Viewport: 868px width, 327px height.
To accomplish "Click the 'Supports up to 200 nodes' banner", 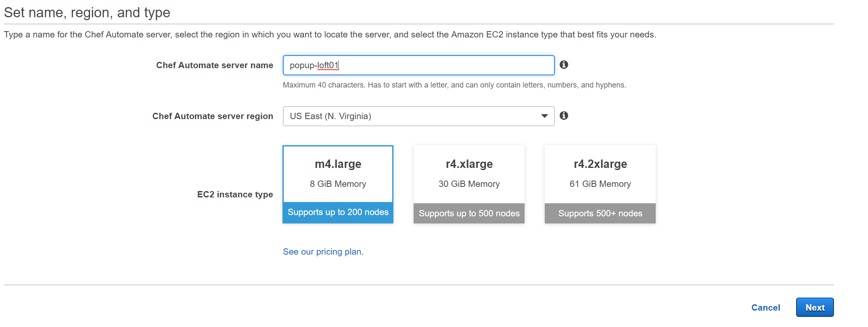I will click(338, 213).
